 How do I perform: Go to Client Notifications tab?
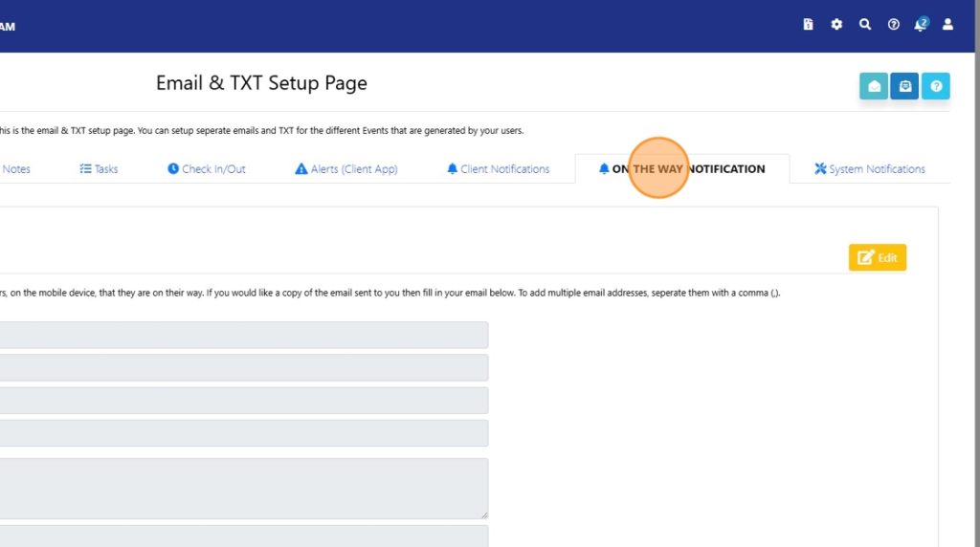coord(498,169)
